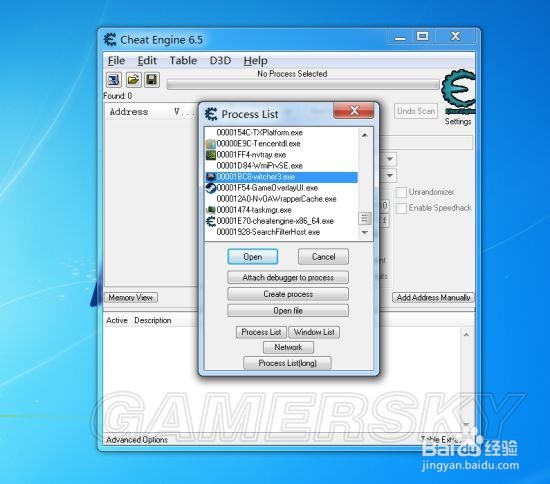550x484 pixels.
Task: Click the process list scroll down arrow
Action: [x=364, y=233]
